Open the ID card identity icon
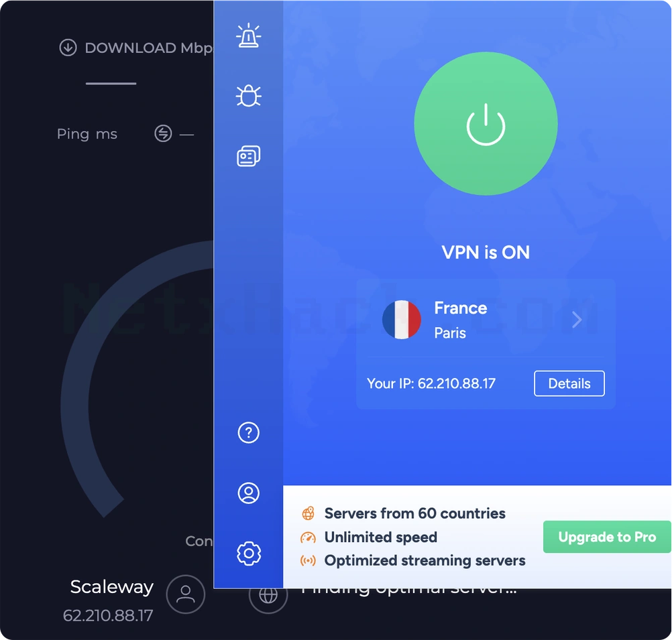Viewport: 672px width, 640px height. coord(249,156)
